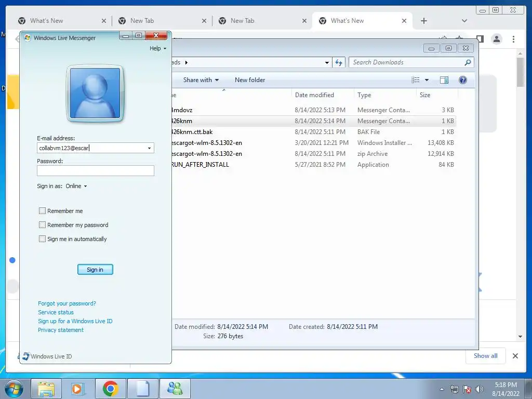Click the Sign in button

[x=95, y=270]
